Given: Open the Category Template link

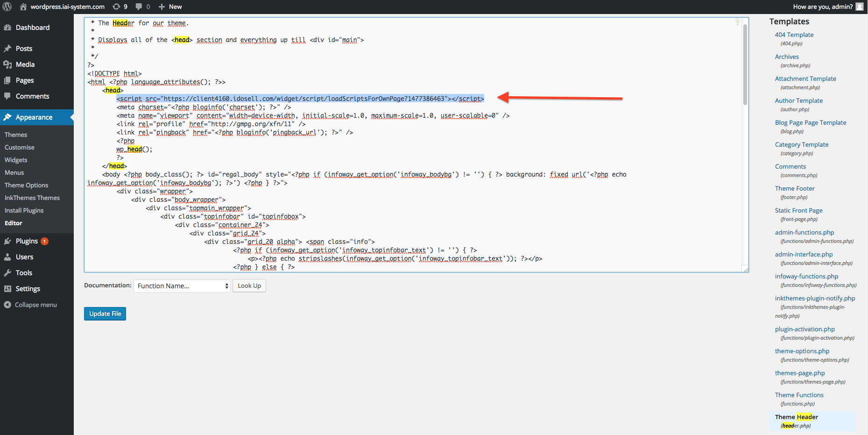Looking at the screenshot, I should pos(802,144).
